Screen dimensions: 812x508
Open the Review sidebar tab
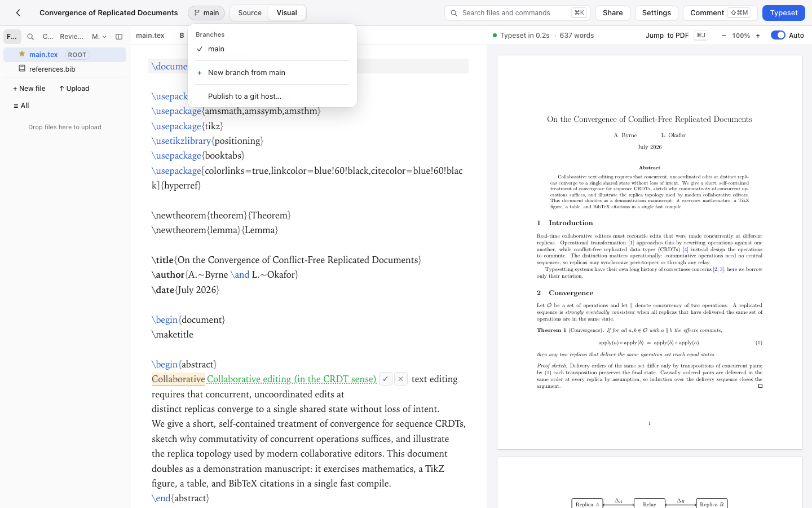coord(72,37)
